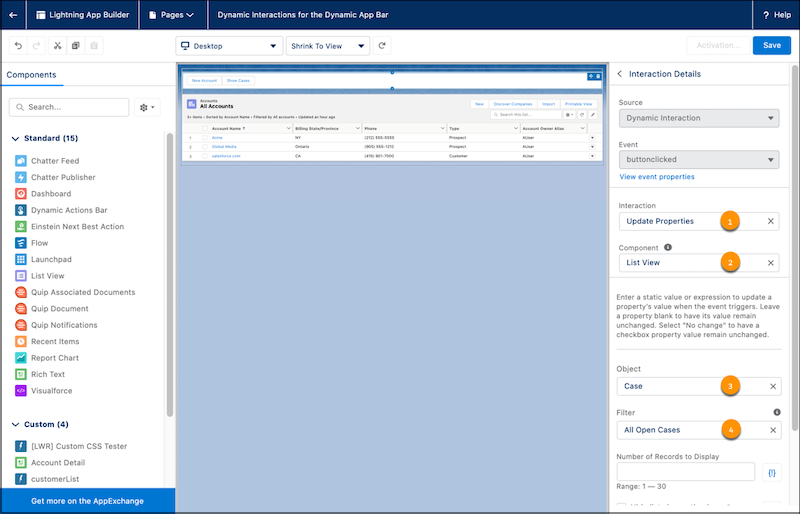Open the Desktop form factor dropdown

tap(229, 46)
